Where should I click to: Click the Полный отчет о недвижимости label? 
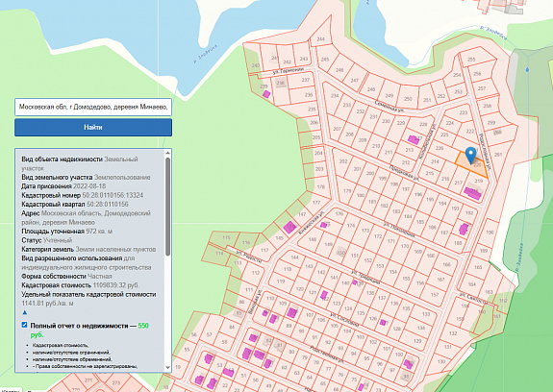point(84,326)
